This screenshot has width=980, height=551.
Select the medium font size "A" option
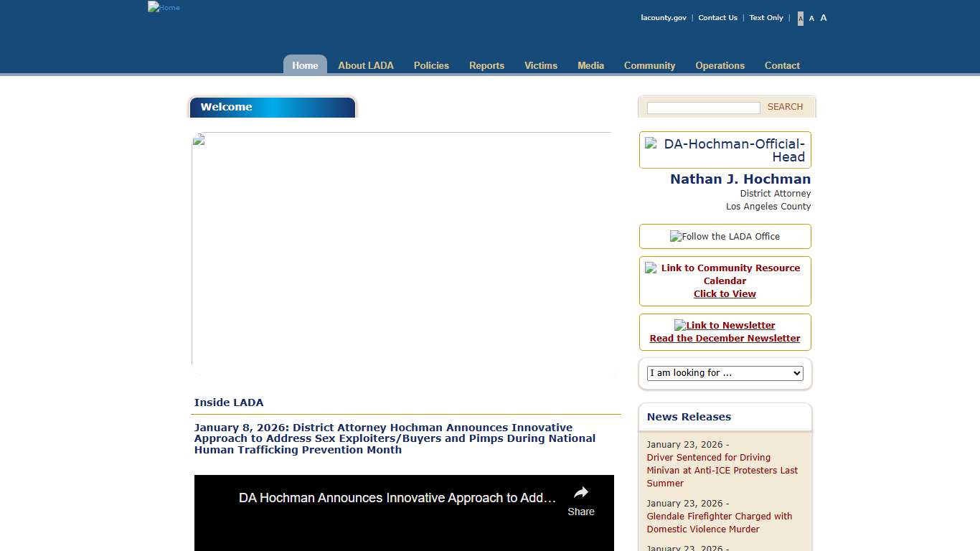coord(811,18)
